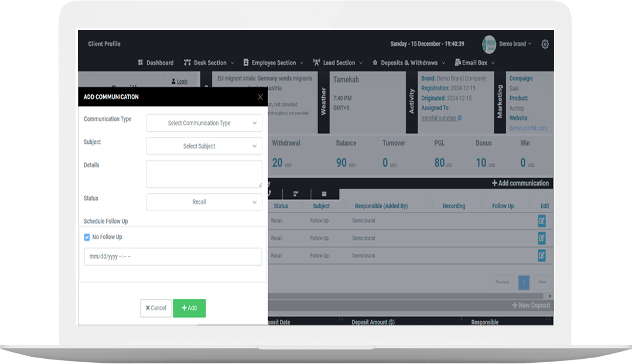Open the Desk Section menu

[209, 63]
